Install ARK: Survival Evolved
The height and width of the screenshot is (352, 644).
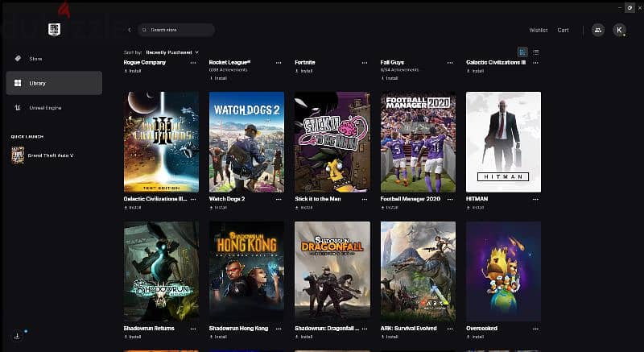pos(390,337)
